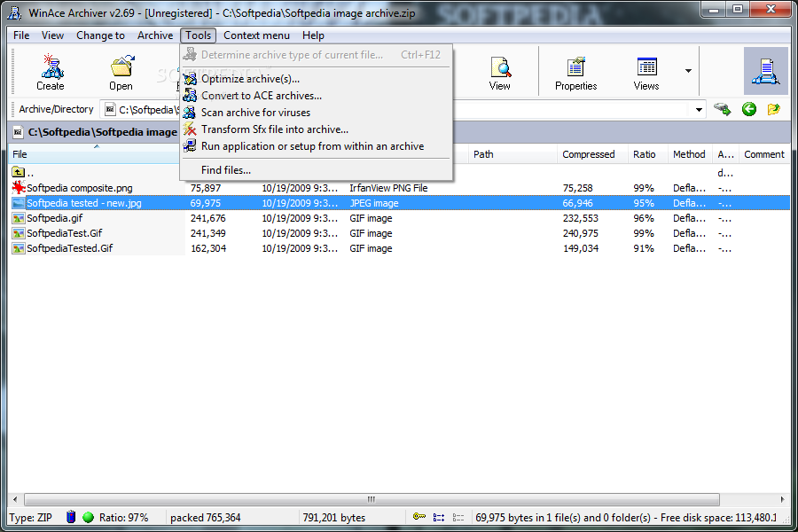Click the horizontal scrollbar left arrow
Screen dimensions: 798x532
click(x=15, y=499)
